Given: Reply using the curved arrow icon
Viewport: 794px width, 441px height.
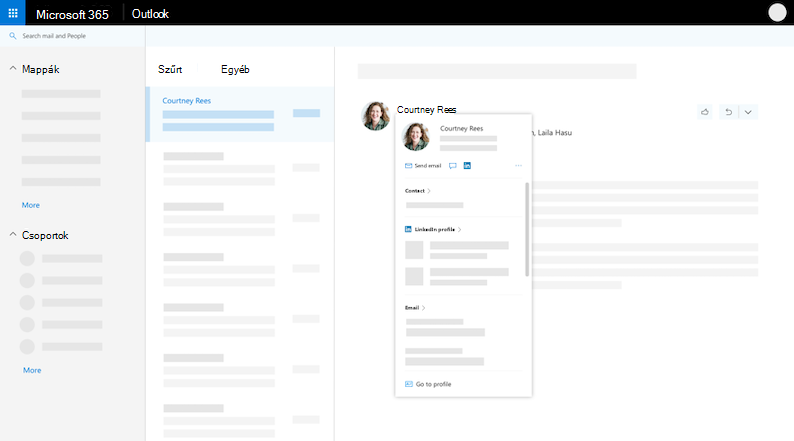Looking at the screenshot, I should point(729,112).
